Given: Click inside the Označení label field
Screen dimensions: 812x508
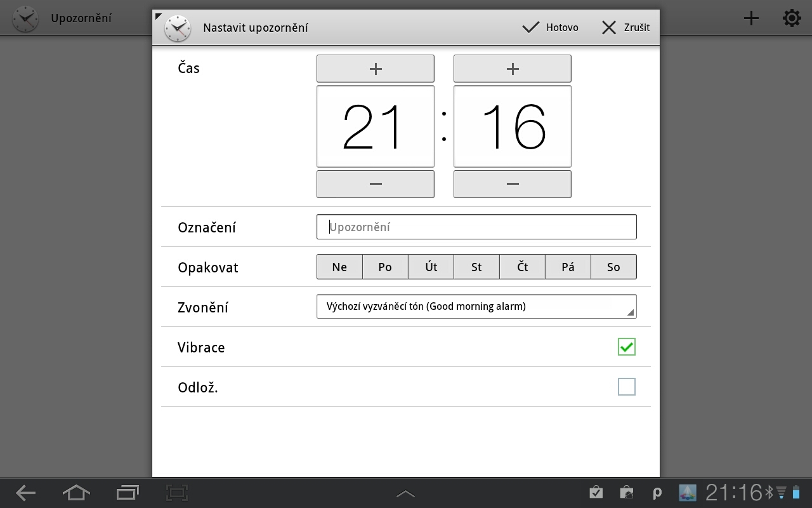Looking at the screenshot, I should 476,227.
